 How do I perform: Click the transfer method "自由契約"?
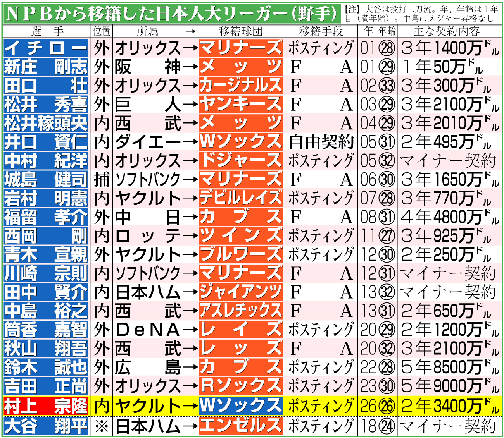tap(321, 142)
